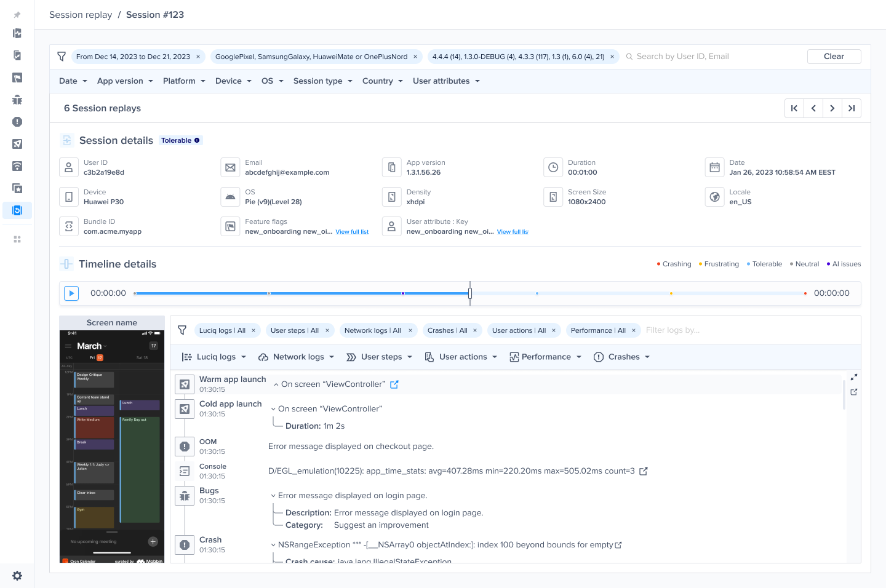Viewport: 886px width, 588px height.
Task: Open ViewController external link for Warm launch
Action: coord(394,384)
